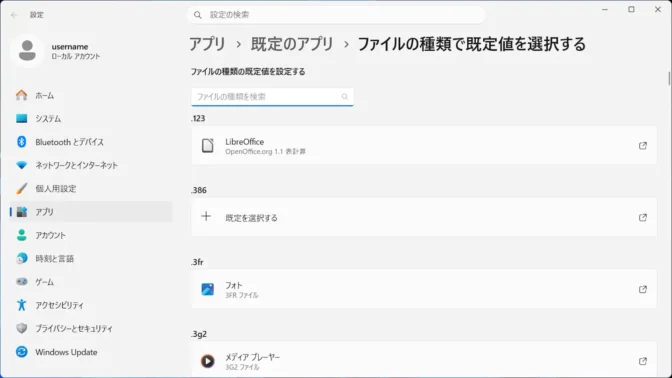Click the vertical scrollbar thumb
Screen dimensions: 672x378
(x=669, y=79)
